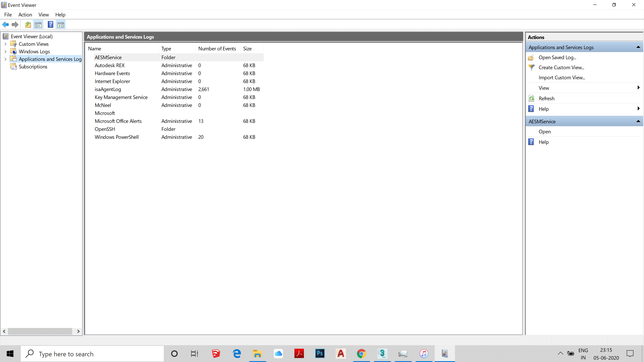Select the Subscriptions tree item
The height and width of the screenshot is (362, 644).
click(x=33, y=67)
